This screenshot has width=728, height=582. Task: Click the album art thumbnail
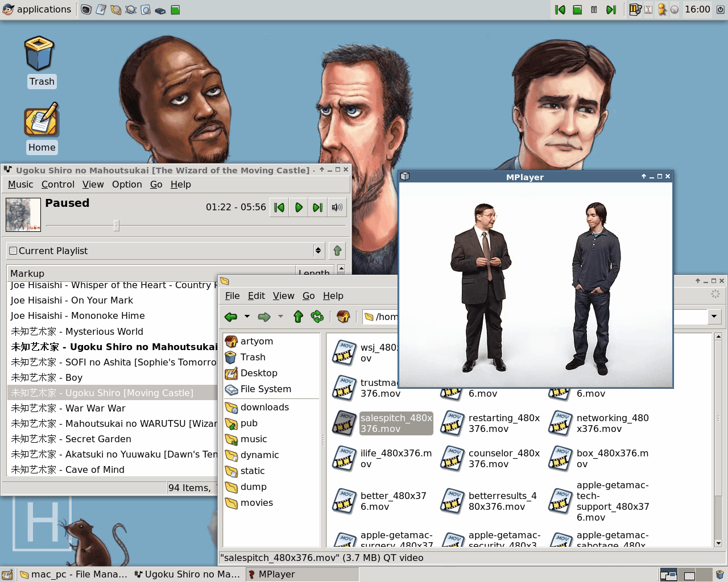click(23, 215)
